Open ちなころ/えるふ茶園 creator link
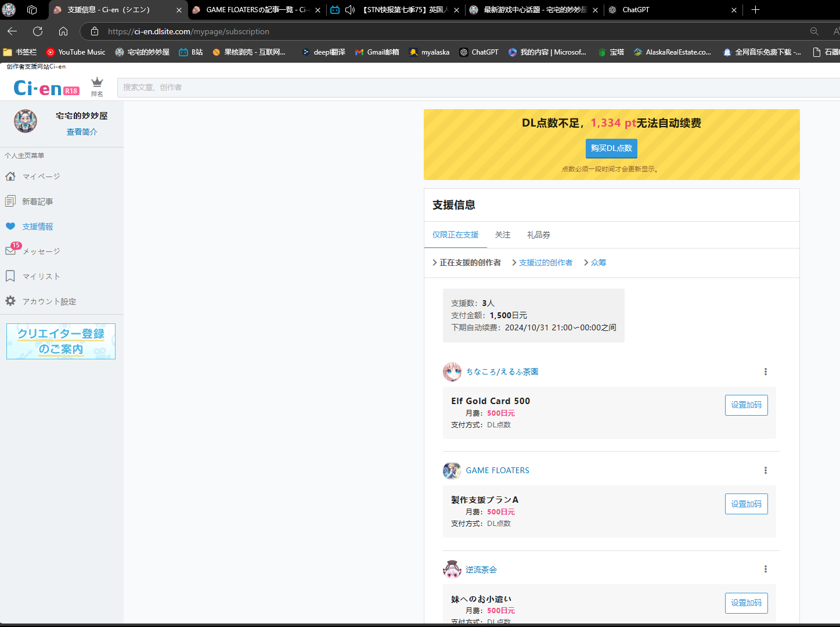 (502, 372)
